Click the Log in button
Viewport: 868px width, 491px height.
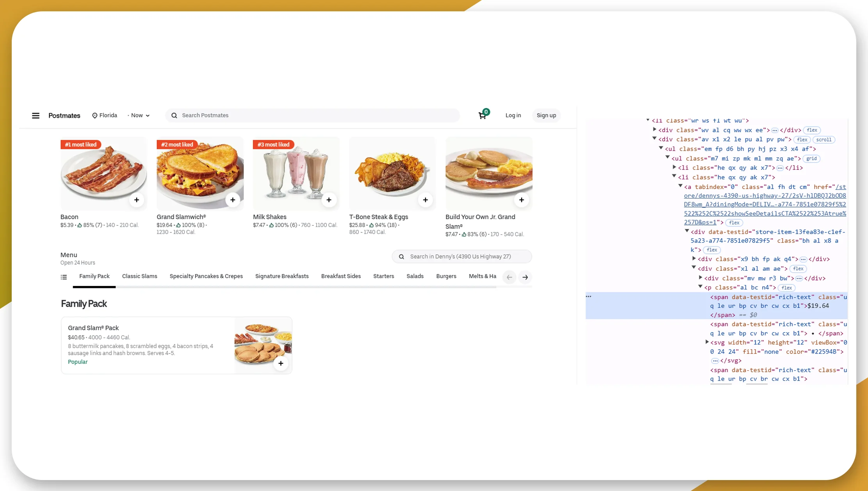coord(513,115)
